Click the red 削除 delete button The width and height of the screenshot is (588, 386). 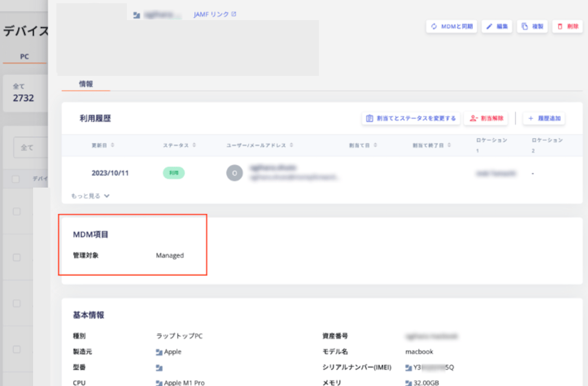point(567,26)
